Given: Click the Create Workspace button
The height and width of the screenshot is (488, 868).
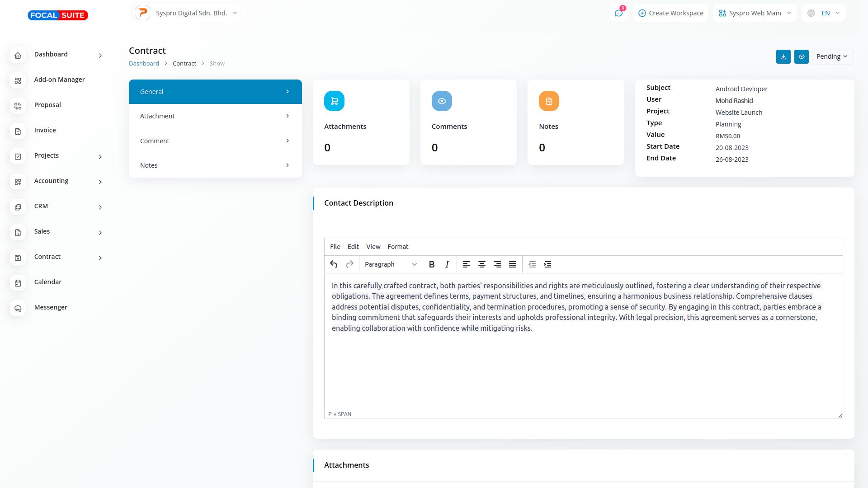Looking at the screenshot, I should click(x=670, y=13).
